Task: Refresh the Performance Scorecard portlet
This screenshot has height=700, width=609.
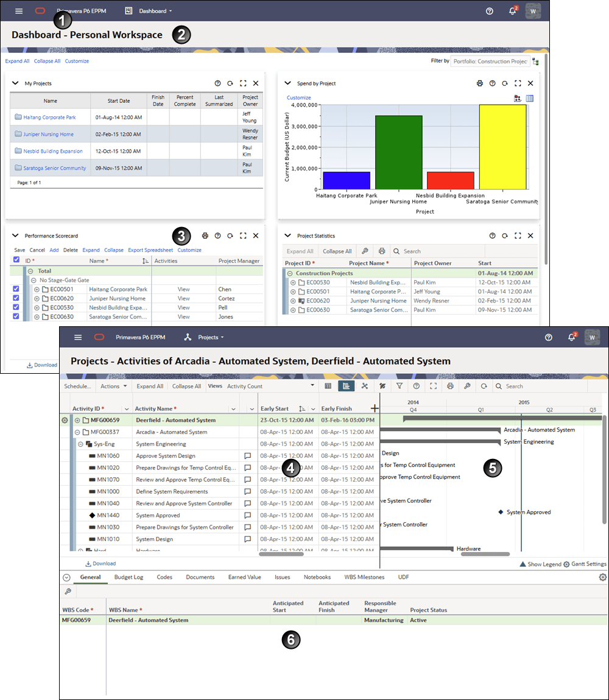Action: 230,236
